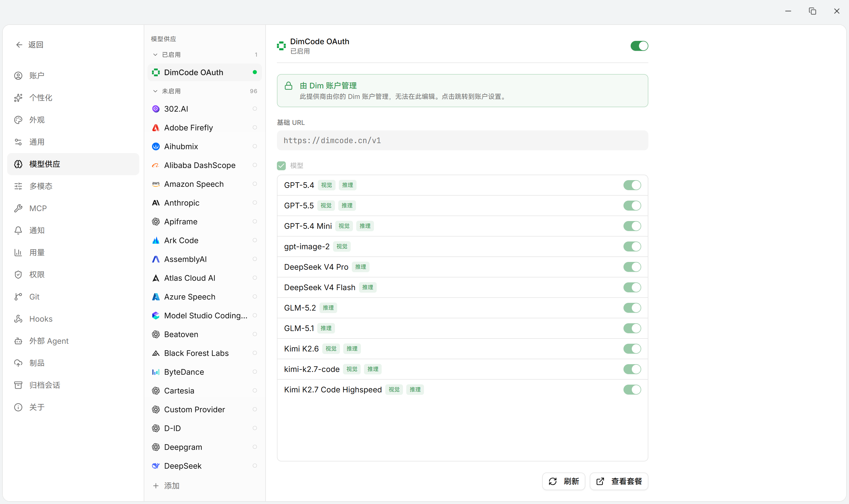Click the MCP wrench icon
The image size is (849, 504).
point(18,208)
